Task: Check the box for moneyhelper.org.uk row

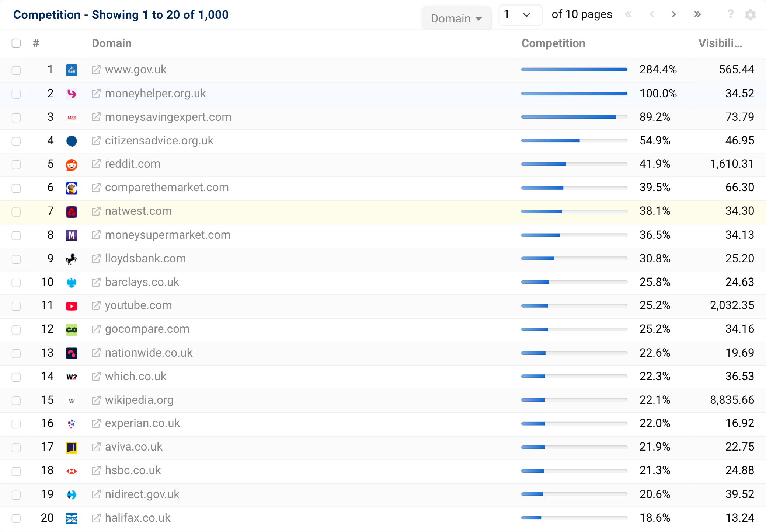Action: pyautogui.click(x=16, y=94)
